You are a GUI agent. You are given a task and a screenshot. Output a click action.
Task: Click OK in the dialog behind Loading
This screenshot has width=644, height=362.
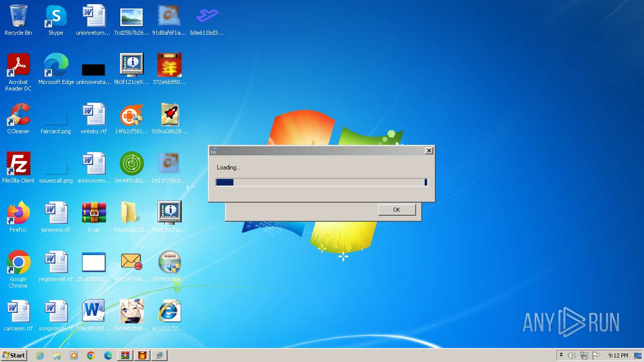click(397, 210)
